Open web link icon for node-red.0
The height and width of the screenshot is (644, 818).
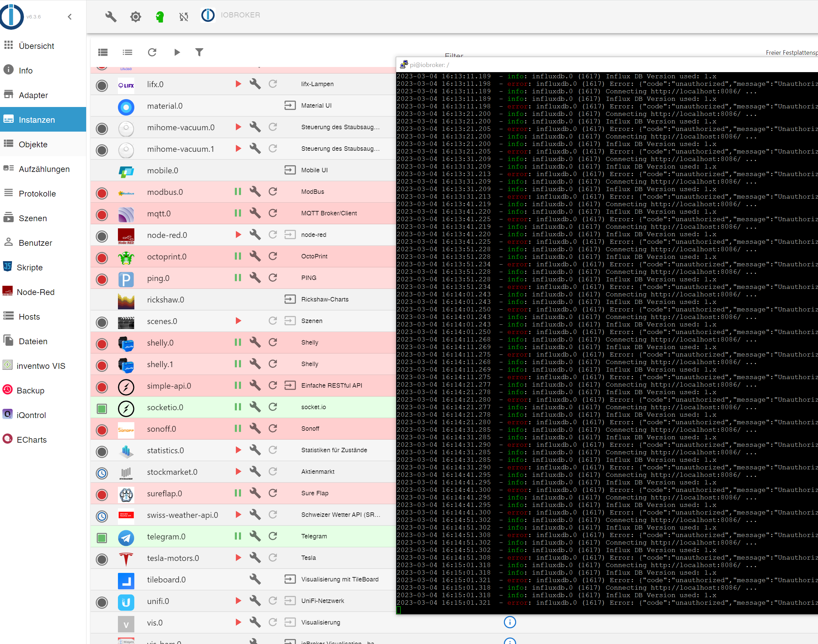pos(290,234)
